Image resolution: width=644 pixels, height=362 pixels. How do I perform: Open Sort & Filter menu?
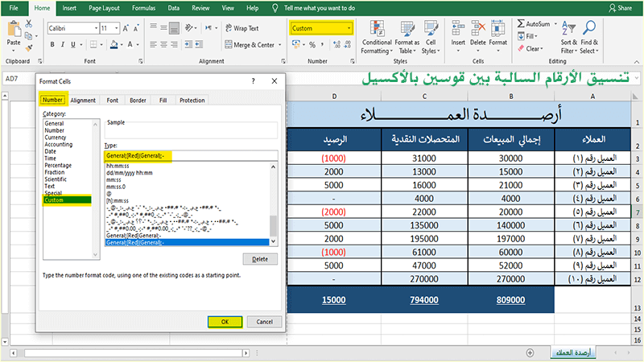[569, 37]
